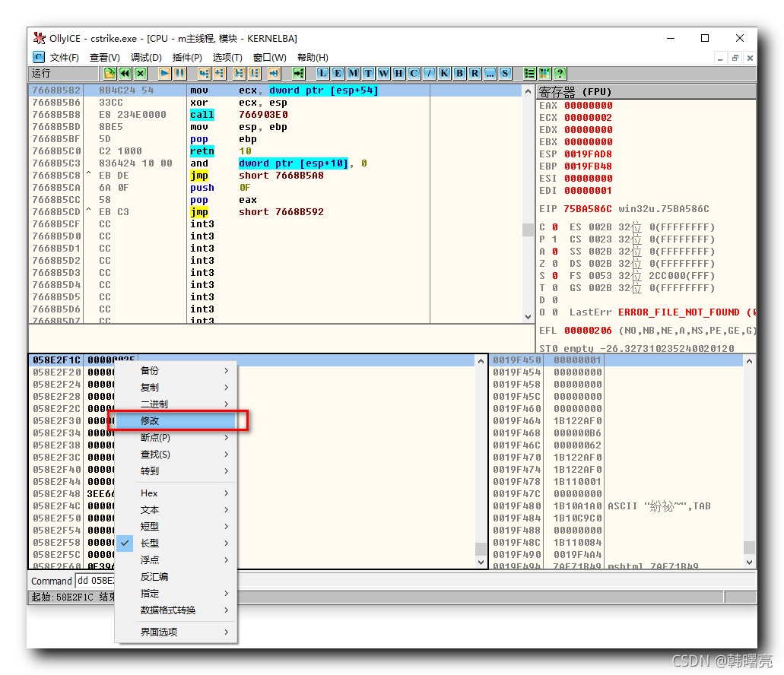Open the 指定 context menu entry
This screenshot has width=784, height=675.
coord(176,594)
